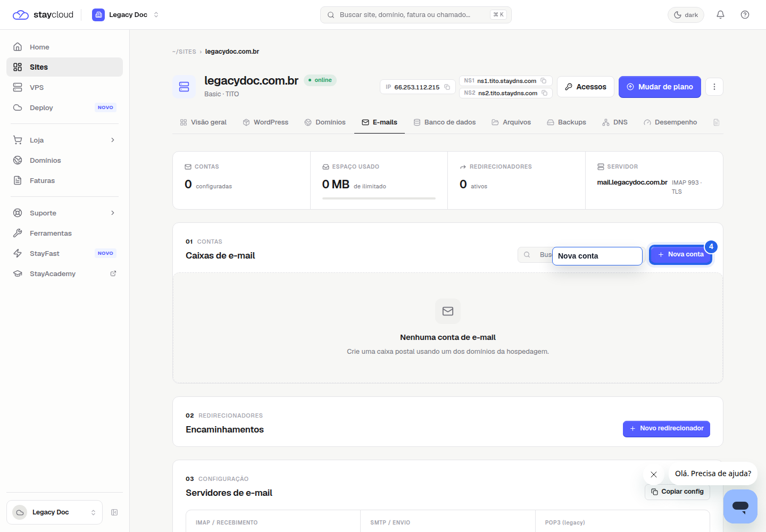Open StayAcademy external link
This screenshot has height=532, width=766.
click(x=64, y=273)
